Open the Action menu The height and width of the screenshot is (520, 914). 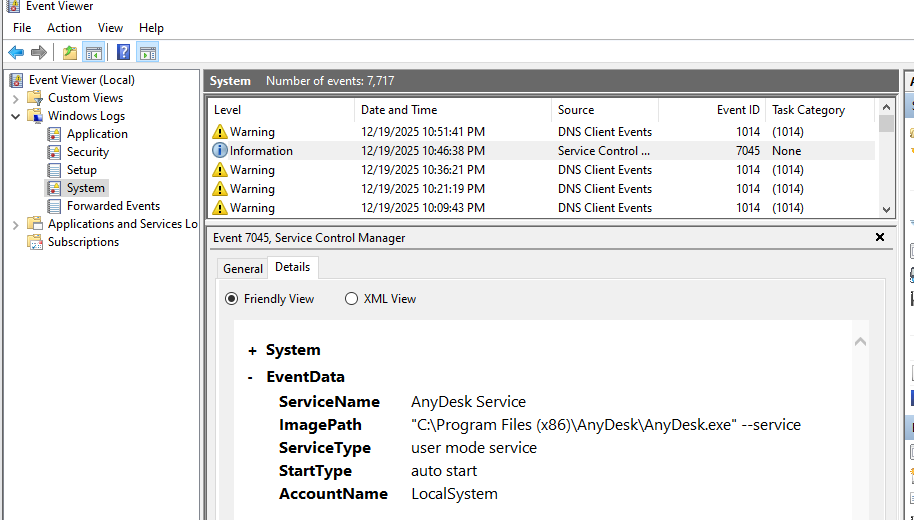tap(64, 28)
